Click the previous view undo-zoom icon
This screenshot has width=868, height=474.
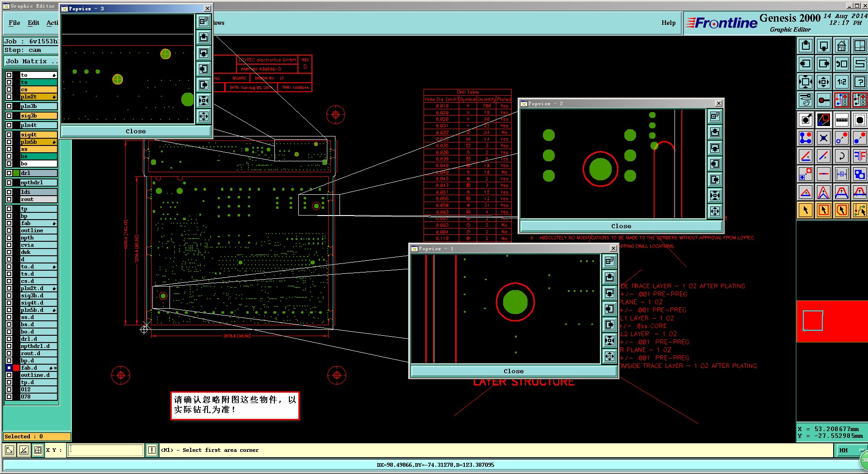841,64
